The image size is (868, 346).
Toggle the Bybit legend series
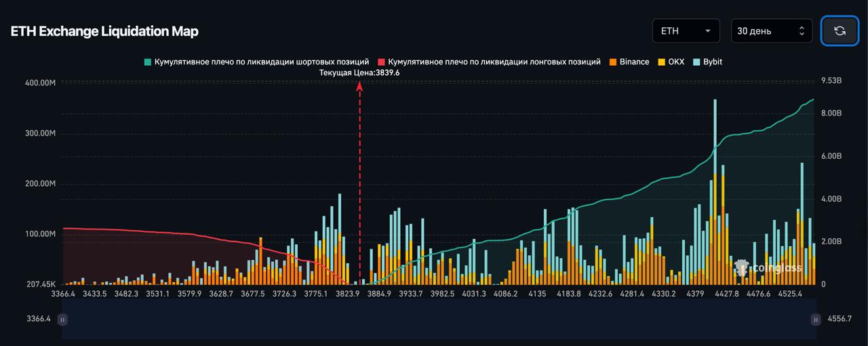tap(707, 62)
